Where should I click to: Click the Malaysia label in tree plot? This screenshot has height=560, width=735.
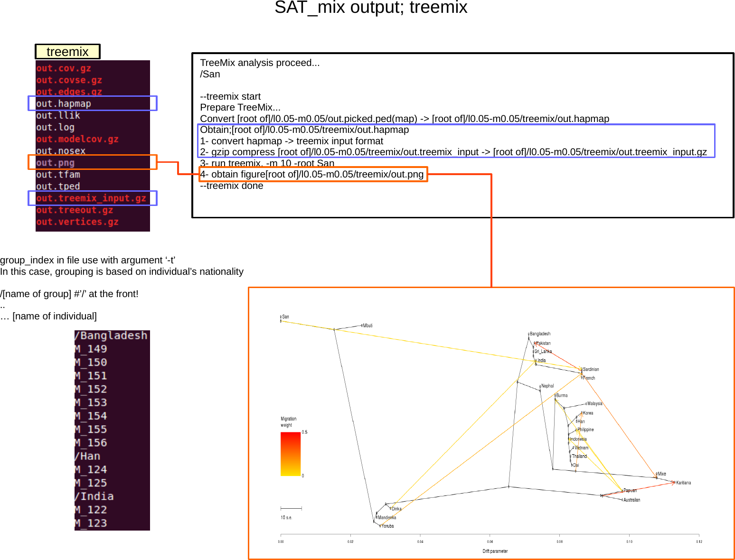[595, 404]
